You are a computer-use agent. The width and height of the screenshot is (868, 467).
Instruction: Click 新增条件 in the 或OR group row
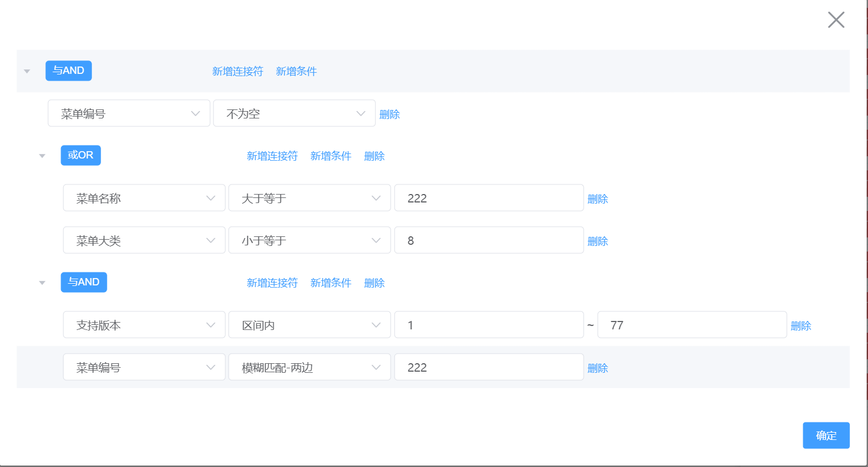pyautogui.click(x=331, y=156)
